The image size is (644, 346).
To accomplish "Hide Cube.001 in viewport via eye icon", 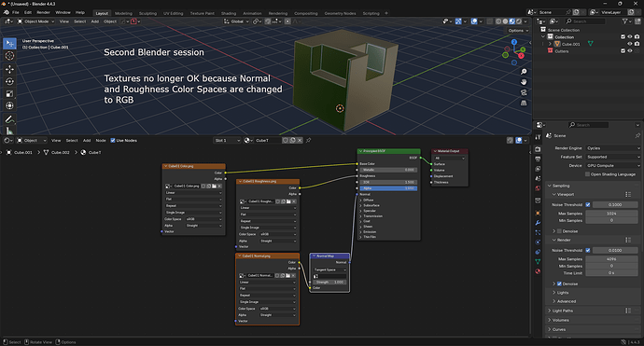I will tap(630, 44).
